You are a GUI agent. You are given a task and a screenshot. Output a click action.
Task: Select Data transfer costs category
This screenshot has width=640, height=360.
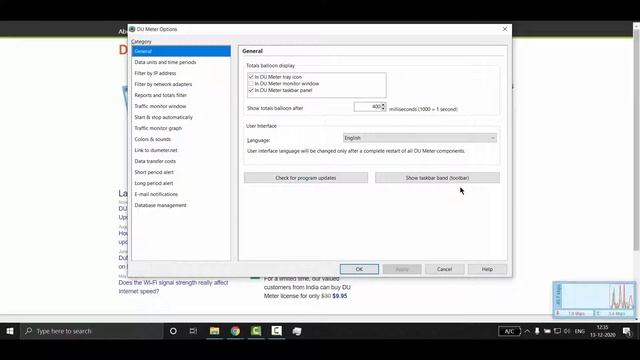pyautogui.click(x=155, y=161)
